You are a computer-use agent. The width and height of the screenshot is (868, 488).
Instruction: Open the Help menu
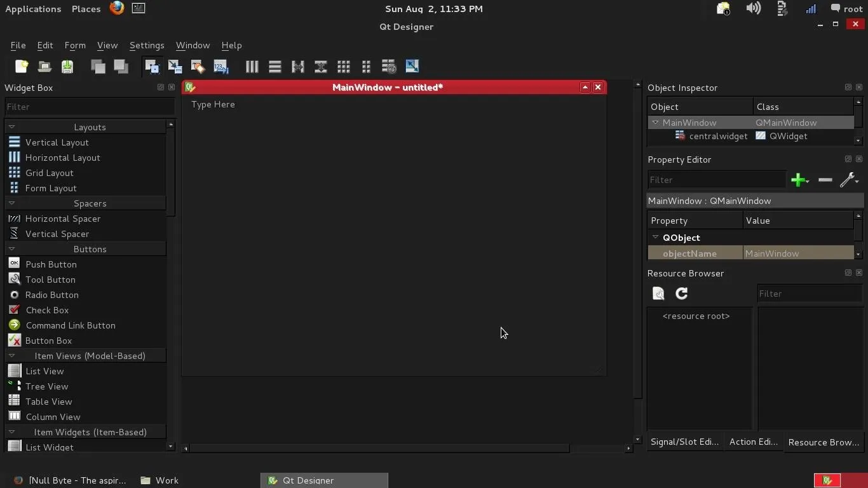pyautogui.click(x=231, y=45)
